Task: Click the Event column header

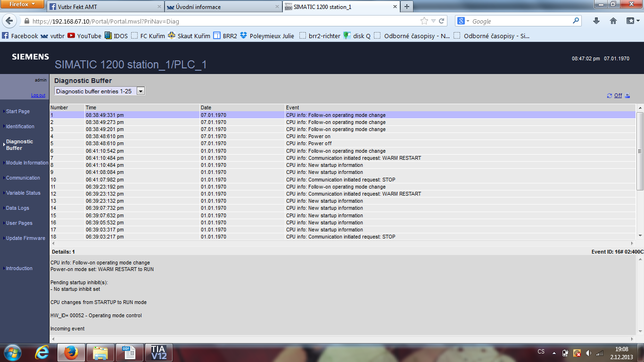Action: click(x=460, y=107)
